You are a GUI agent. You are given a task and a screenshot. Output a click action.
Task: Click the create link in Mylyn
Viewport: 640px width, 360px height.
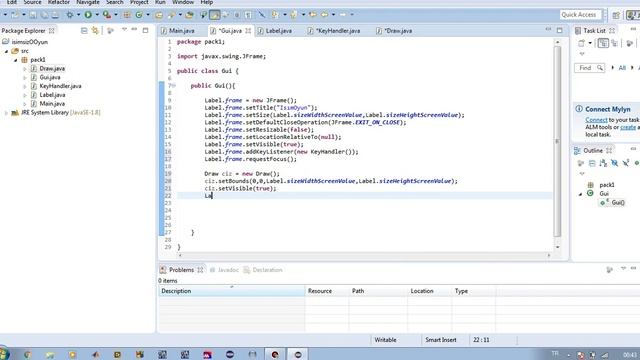tap(628, 127)
